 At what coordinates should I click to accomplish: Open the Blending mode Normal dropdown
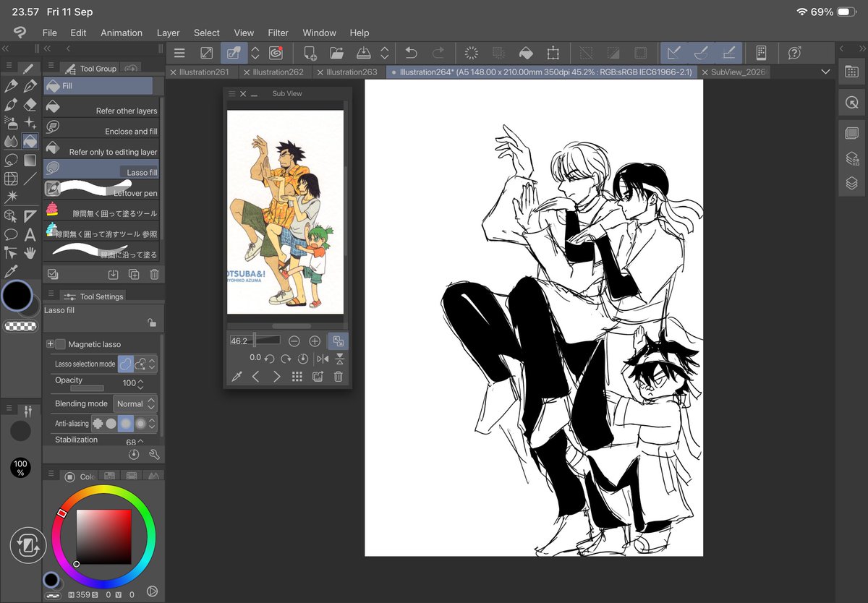point(135,403)
